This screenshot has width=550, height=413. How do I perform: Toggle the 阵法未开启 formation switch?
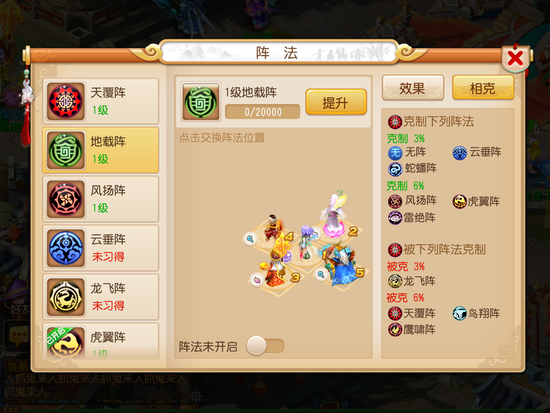(265, 346)
